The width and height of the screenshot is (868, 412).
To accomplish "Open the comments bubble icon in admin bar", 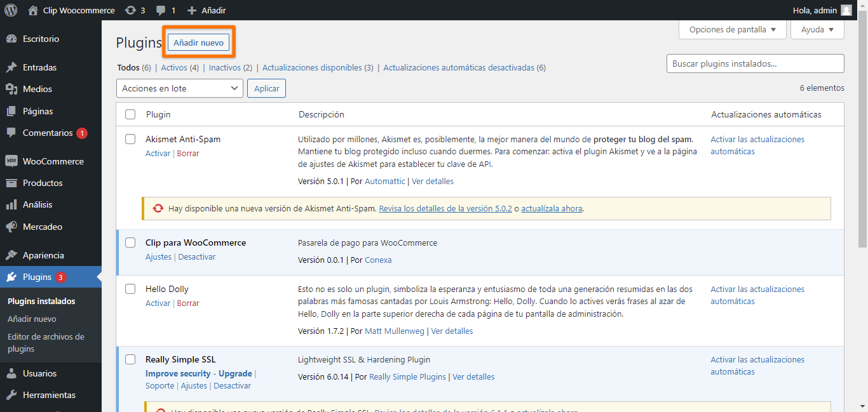I will tap(161, 11).
